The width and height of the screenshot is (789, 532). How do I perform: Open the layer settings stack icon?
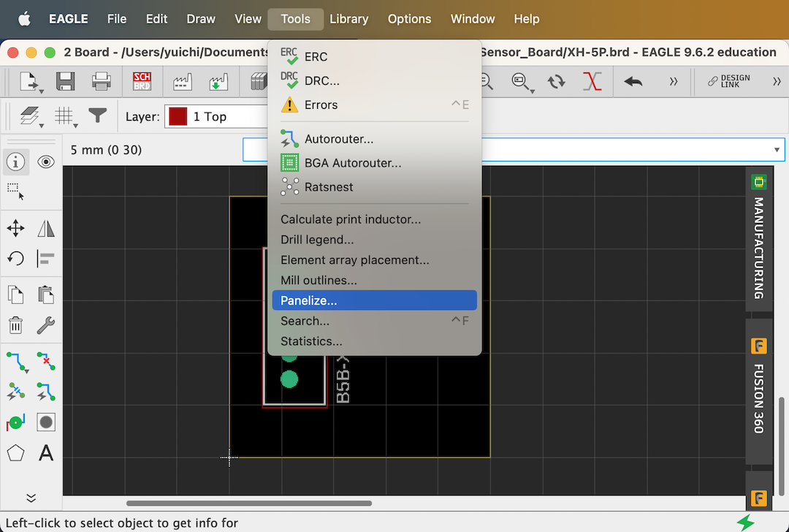point(31,116)
